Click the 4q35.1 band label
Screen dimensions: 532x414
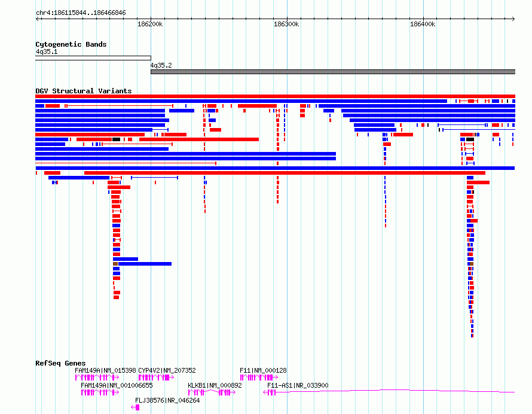click(47, 51)
